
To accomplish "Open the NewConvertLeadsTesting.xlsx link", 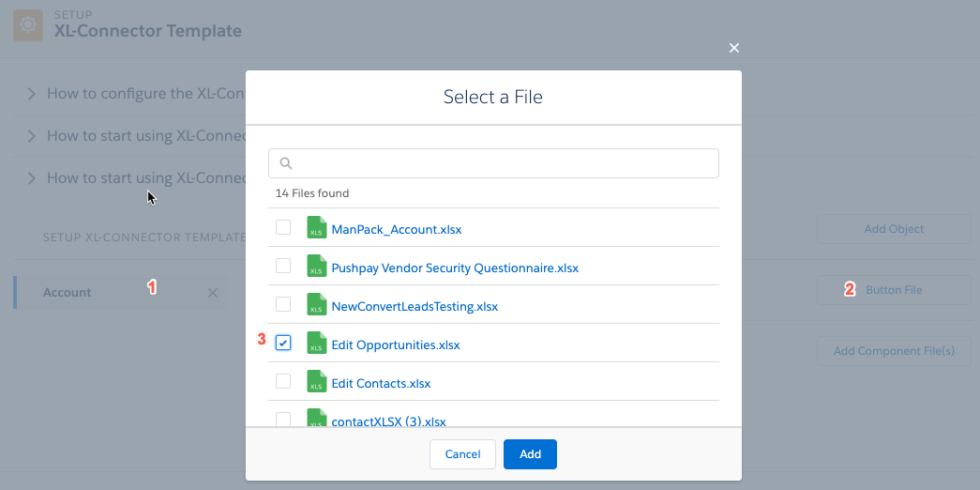I will (x=415, y=307).
